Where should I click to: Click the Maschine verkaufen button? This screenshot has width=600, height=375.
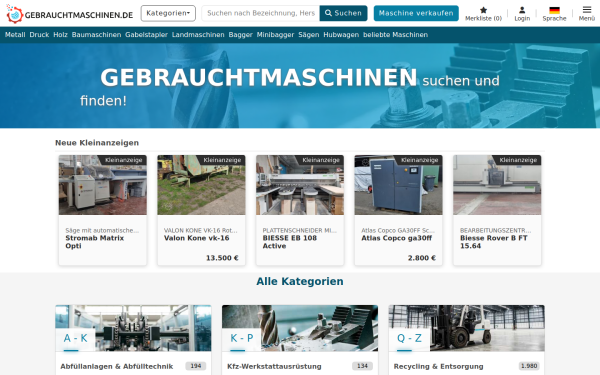pyautogui.click(x=416, y=13)
